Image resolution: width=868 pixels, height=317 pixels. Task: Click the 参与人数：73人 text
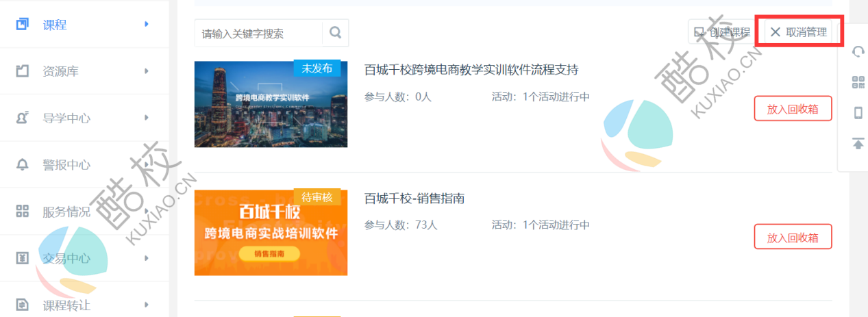[x=401, y=225]
